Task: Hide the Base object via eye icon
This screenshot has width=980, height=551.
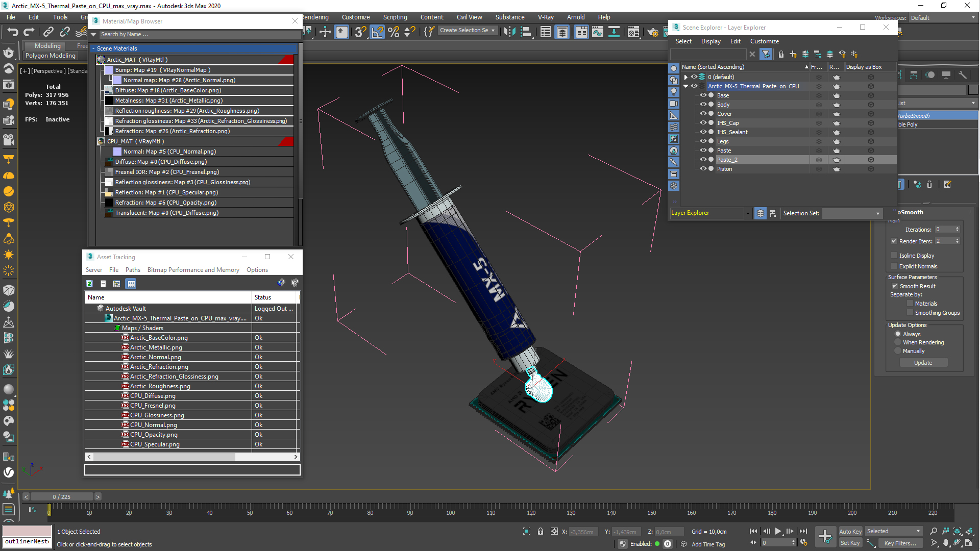Action: (x=703, y=95)
